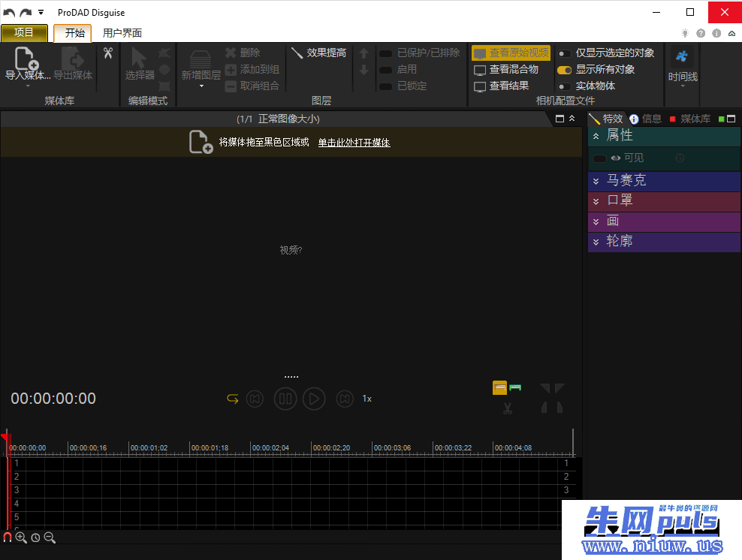Open the Timeline (时间线) button

pyautogui.click(x=682, y=65)
